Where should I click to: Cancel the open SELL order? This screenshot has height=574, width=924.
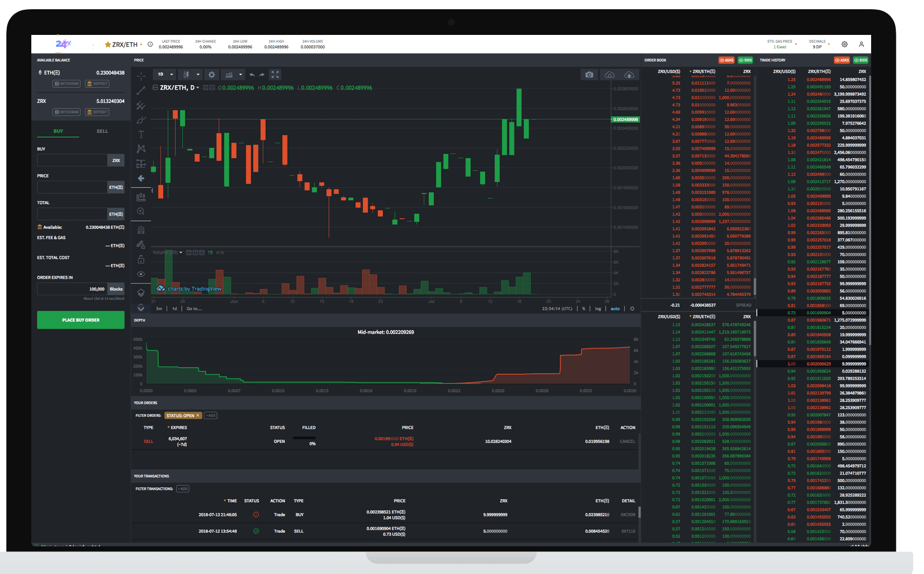627,442
